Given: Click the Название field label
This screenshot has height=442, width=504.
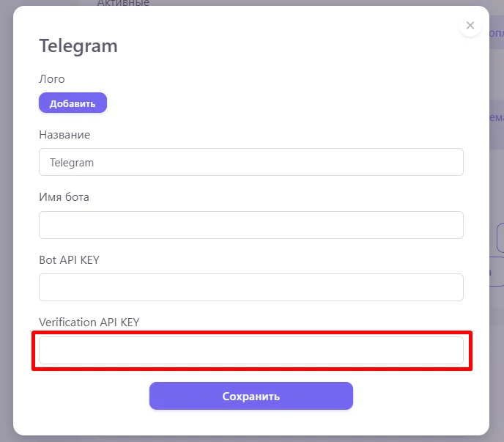Looking at the screenshot, I should coord(64,135).
